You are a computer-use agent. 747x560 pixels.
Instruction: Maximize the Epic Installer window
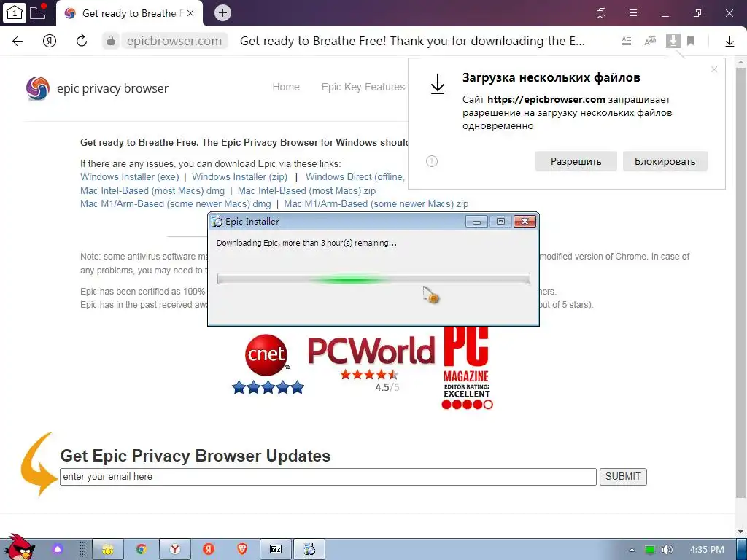[x=500, y=222]
